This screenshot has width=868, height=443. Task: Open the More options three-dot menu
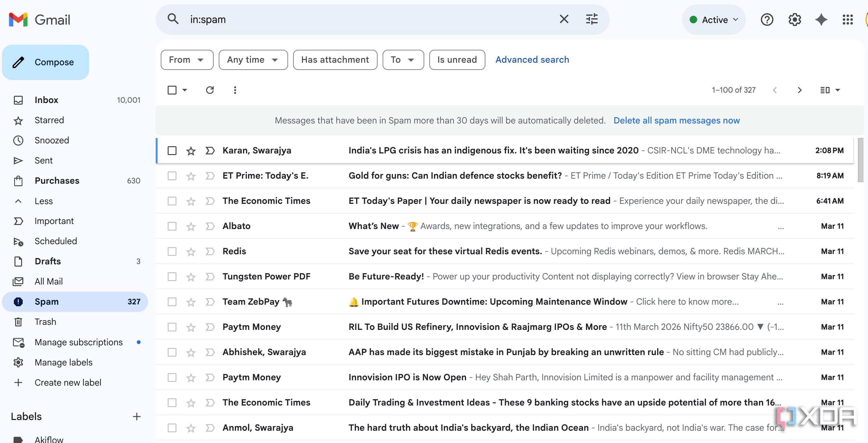[235, 90]
